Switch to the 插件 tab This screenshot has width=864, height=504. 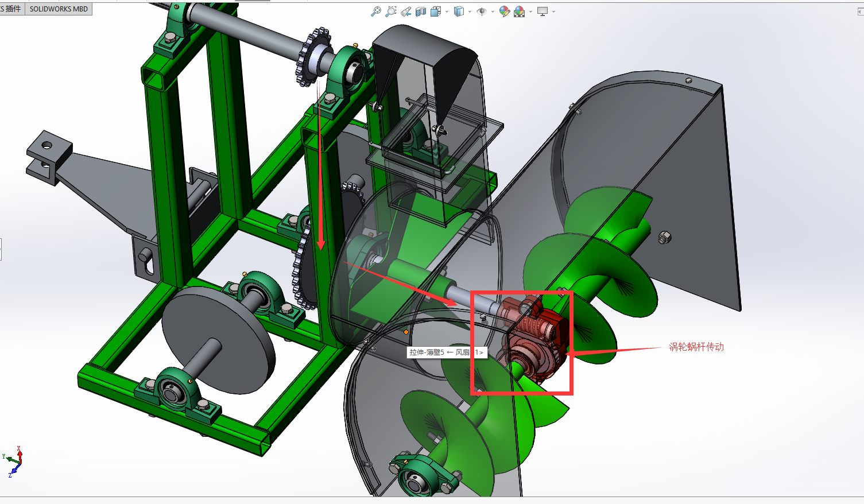(x=11, y=9)
